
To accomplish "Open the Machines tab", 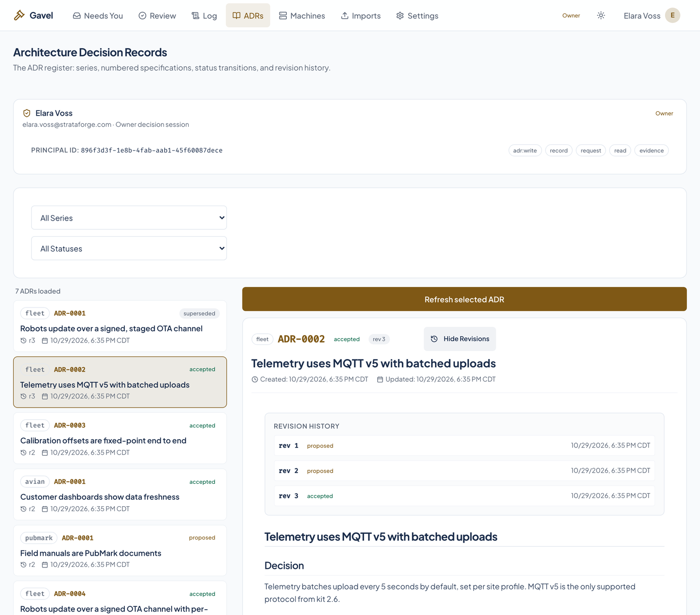I will point(302,16).
